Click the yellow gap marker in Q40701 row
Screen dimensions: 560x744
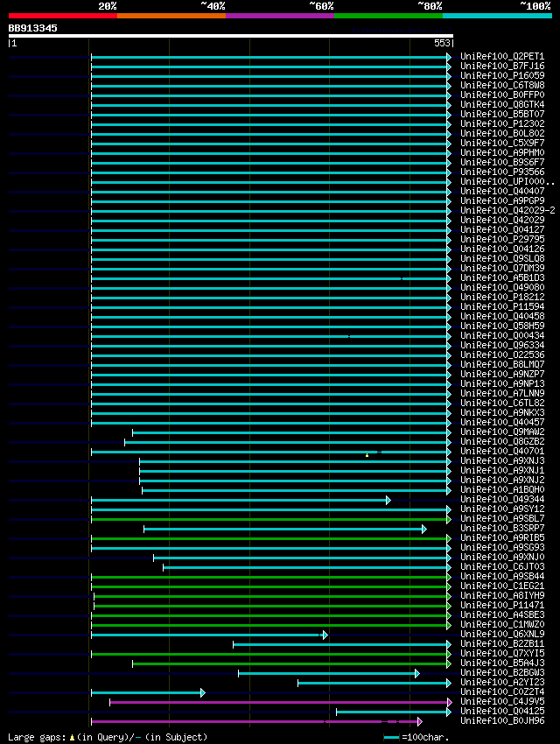[x=367, y=455]
